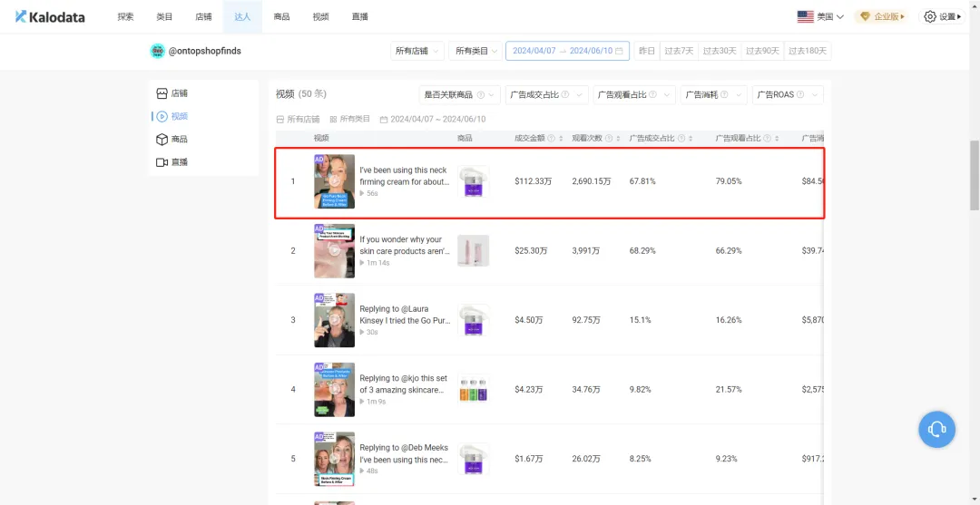980x505 pixels.
Task: Open the 所有类目 category dropdown
Action: 476,51
